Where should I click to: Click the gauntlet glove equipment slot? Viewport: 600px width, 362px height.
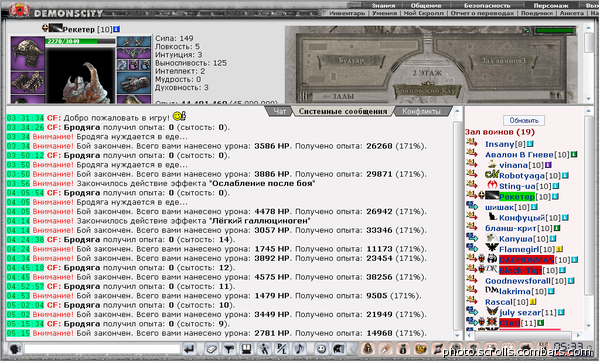click(134, 82)
